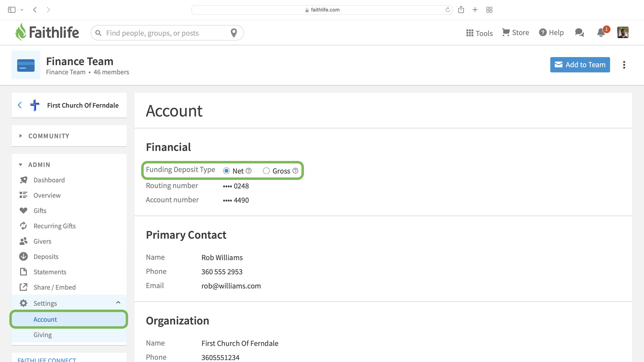644x362 pixels.
Task: Click the back chevron beside First Church Of Ferndale
Action: coord(20,105)
